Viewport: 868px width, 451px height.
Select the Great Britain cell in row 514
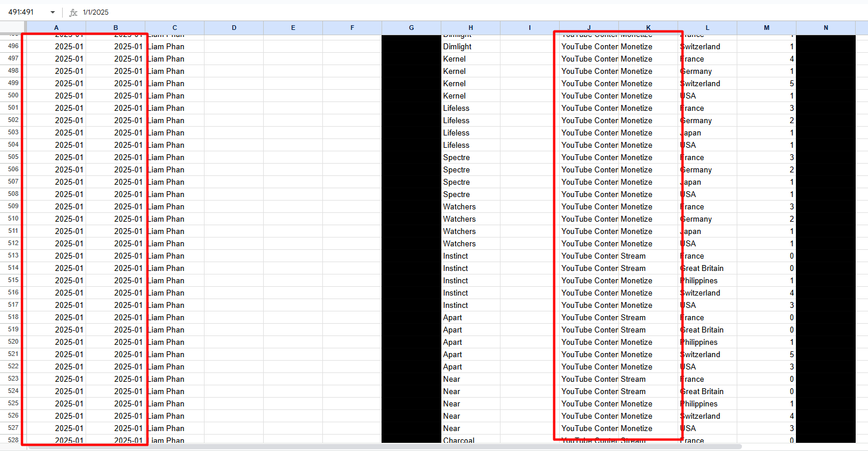click(707, 268)
